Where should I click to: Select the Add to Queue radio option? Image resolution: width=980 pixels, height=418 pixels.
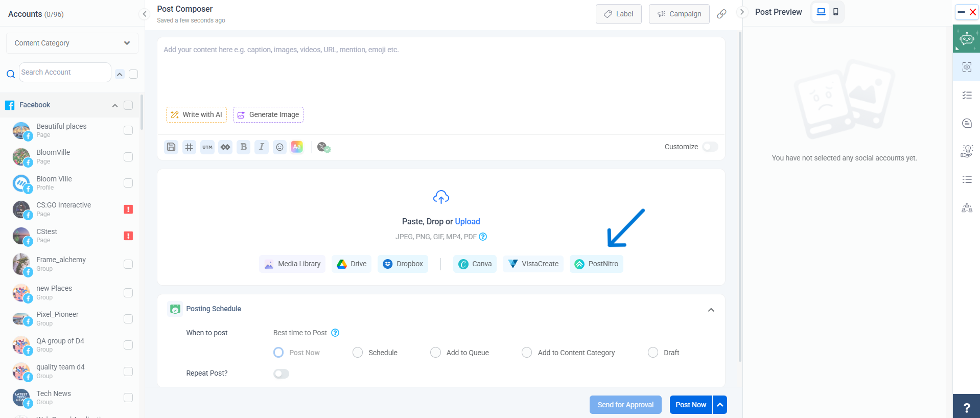tap(435, 353)
